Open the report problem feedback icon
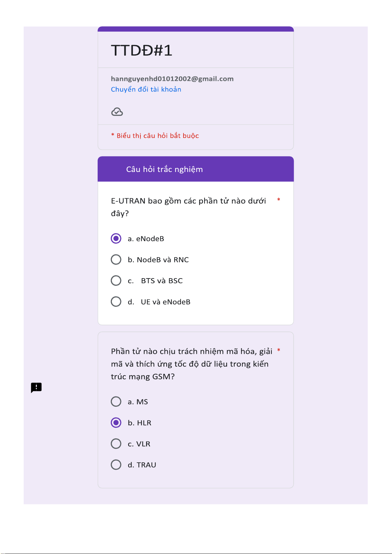This screenshot has width=392, height=554. [x=36, y=387]
